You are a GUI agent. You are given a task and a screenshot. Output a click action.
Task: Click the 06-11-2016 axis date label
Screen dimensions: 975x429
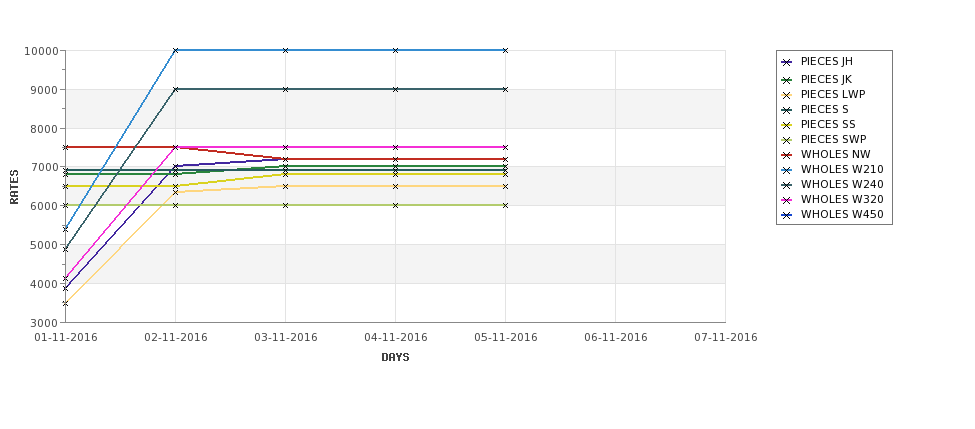coord(616,338)
